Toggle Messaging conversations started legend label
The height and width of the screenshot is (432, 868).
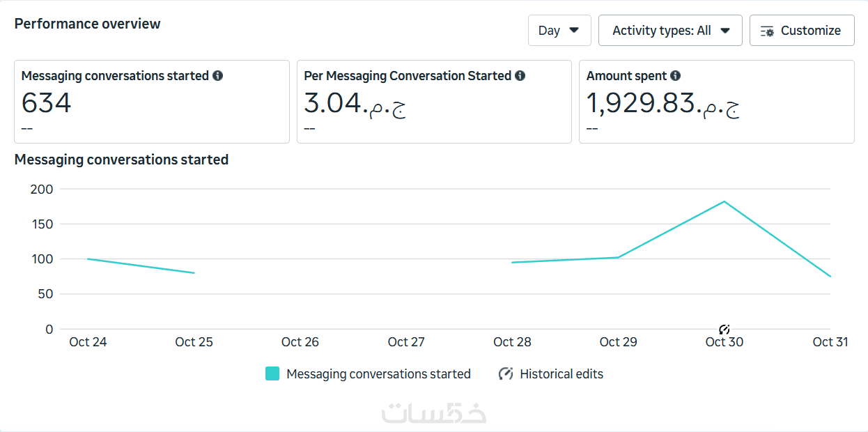pos(378,374)
